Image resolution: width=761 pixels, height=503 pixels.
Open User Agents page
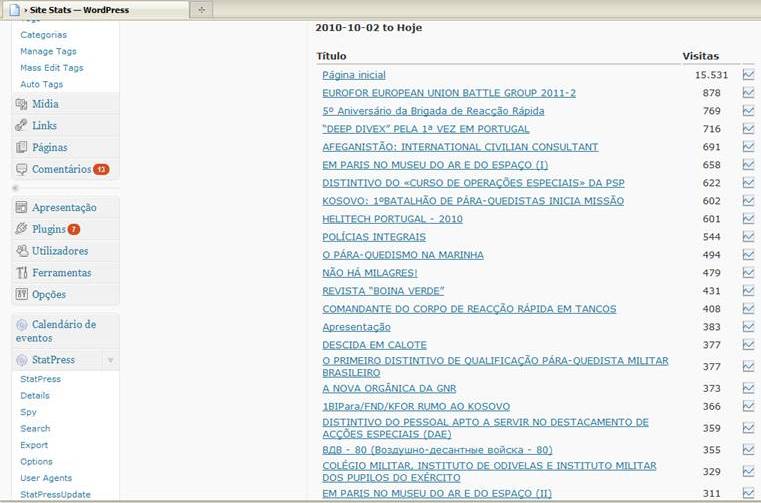coord(46,478)
